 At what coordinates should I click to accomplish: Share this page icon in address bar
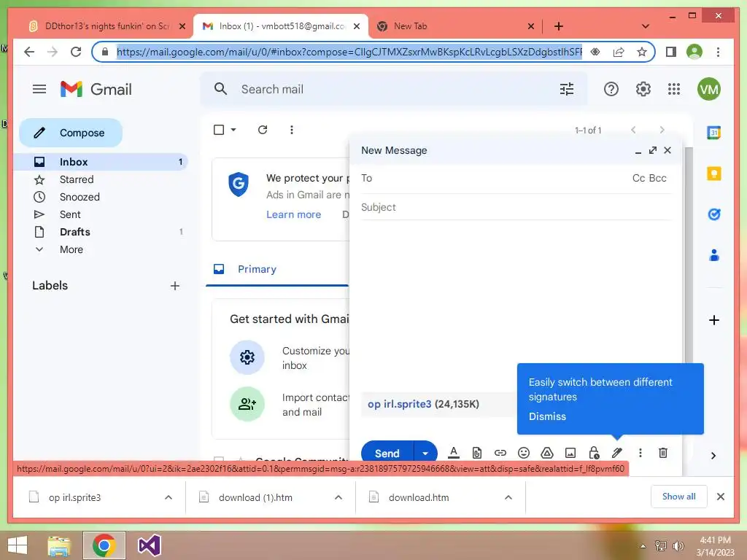pyautogui.click(x=619, y=52)
